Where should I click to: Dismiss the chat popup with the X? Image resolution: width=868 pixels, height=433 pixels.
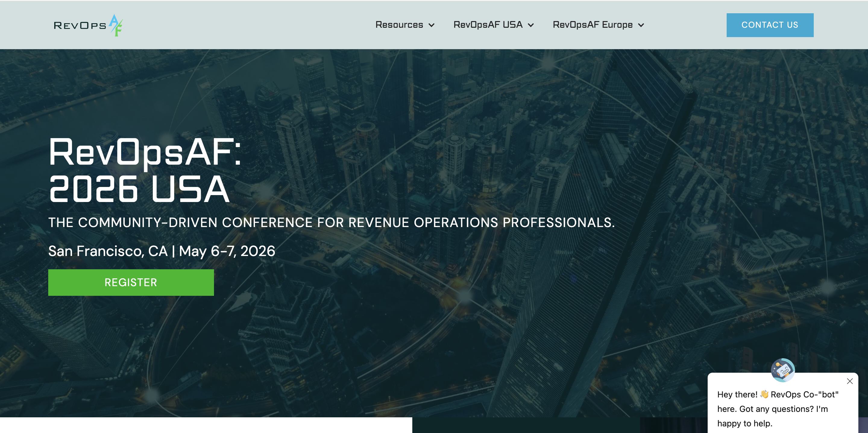pos(850,381)
